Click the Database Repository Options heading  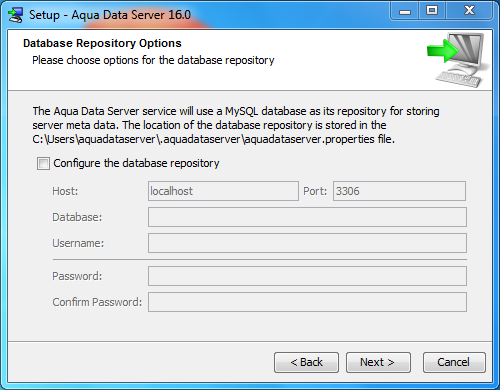(x=102, y=43)
